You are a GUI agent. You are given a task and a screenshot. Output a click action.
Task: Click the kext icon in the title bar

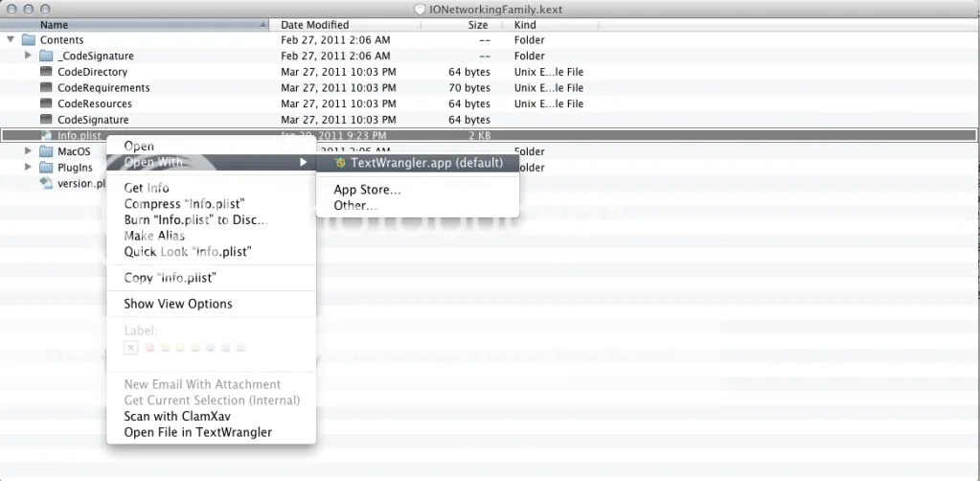click(419, 10)
